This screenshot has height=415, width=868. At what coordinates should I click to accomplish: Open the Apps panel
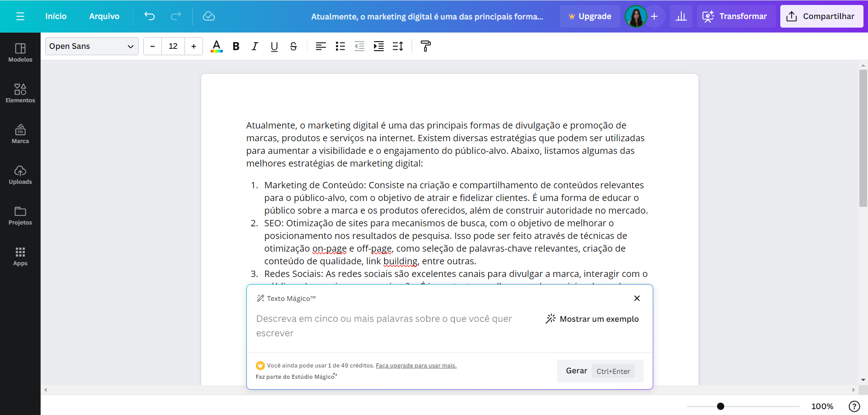pyautogui.click(x=20, y=256)
